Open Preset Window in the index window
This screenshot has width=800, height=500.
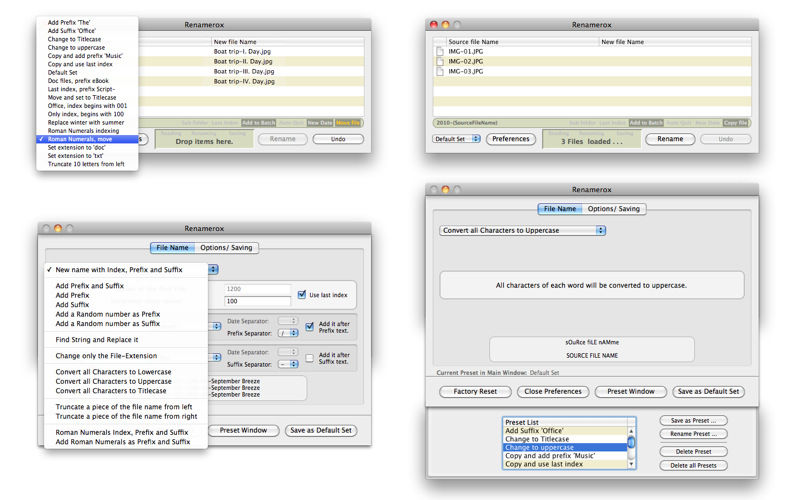pos(243,430)
